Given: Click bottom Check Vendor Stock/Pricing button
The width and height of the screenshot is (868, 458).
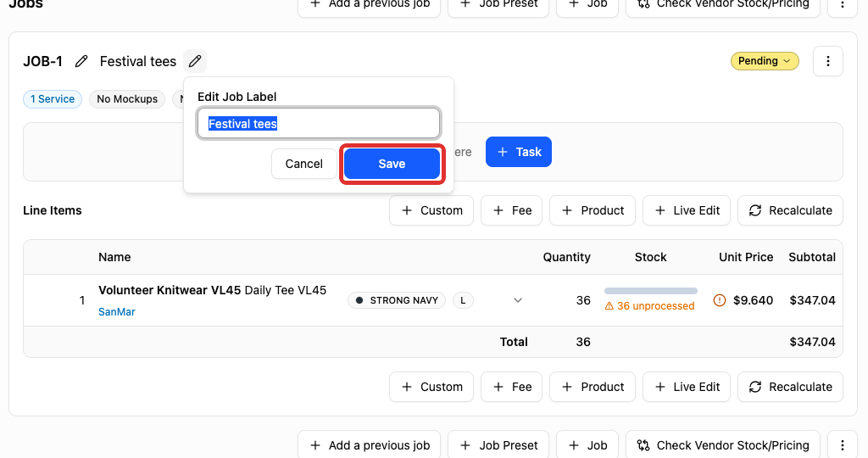Looking at the screenshot, I should (722, 444).
